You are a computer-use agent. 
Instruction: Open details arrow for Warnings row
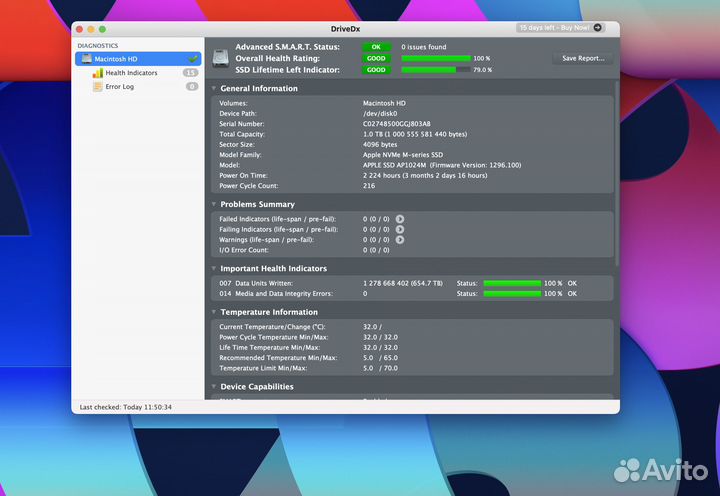tap(400, 240)
